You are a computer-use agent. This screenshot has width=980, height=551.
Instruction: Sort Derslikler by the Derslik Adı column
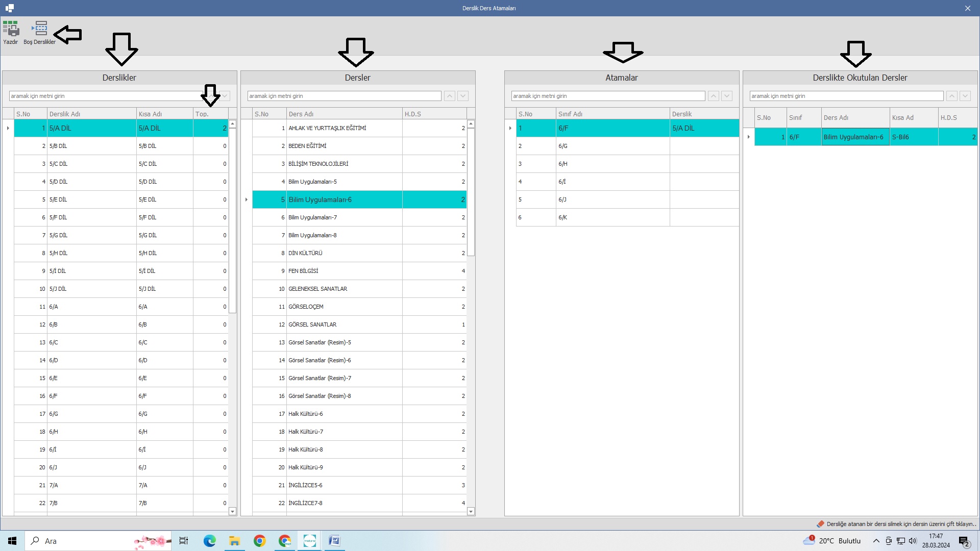[x=92, y=114]
